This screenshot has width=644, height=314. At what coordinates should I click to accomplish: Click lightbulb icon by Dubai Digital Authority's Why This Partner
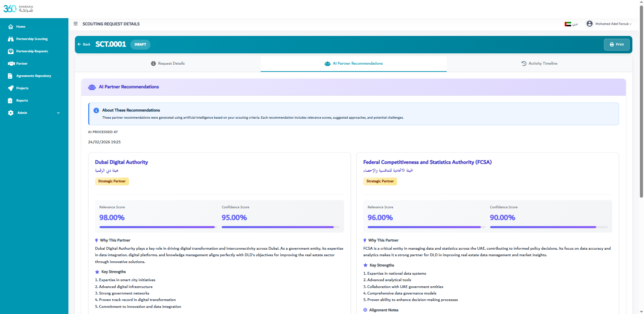(x=96, y=240)
